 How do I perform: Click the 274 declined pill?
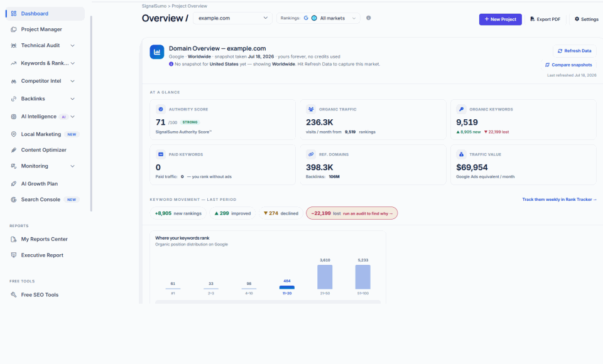pos(281,213)
